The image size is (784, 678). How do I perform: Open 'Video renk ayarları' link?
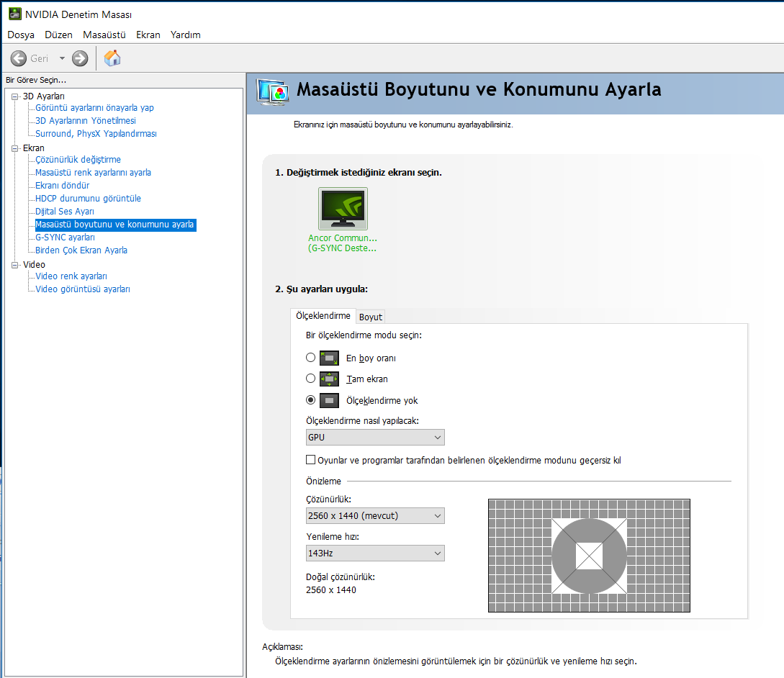coord(71,277)
